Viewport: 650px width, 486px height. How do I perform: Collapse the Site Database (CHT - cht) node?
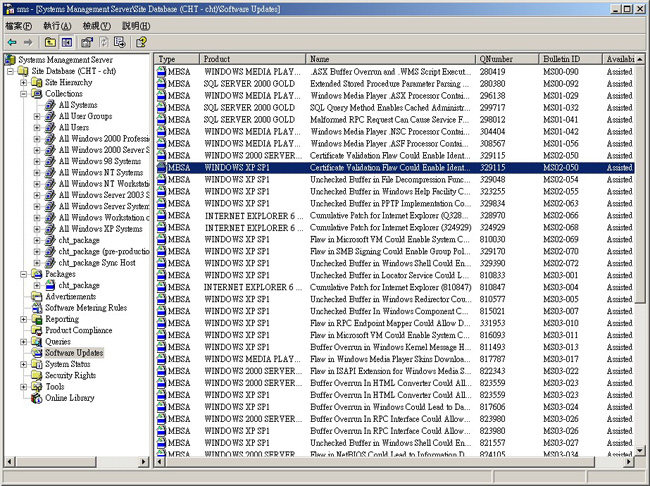point(10,71)
